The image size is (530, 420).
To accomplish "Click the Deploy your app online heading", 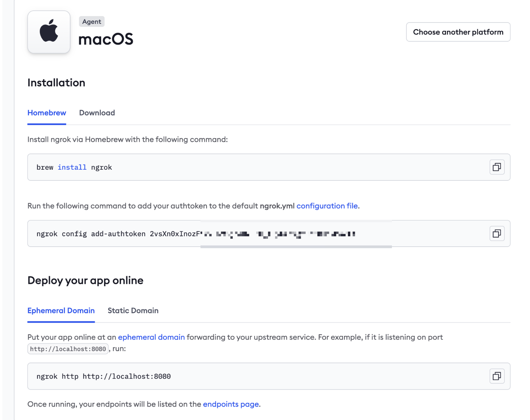I will pos(85,280).
